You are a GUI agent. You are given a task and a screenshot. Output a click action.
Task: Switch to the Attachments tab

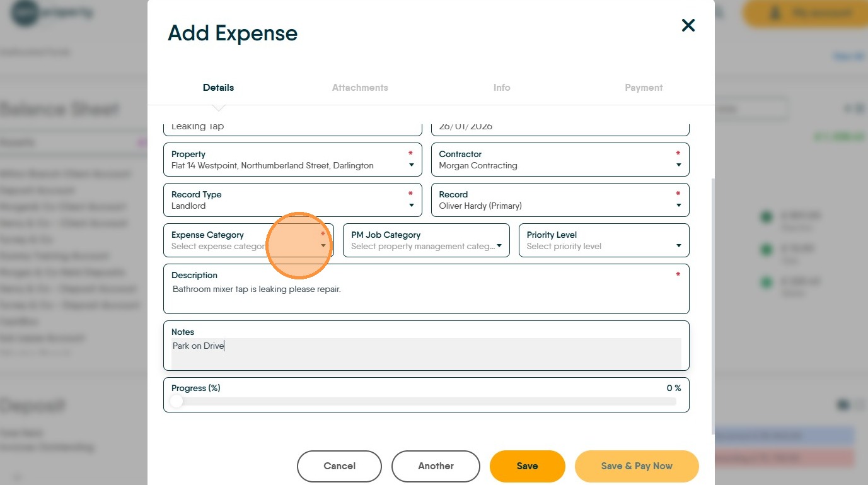pyautogui.click(x=360, y=88)
